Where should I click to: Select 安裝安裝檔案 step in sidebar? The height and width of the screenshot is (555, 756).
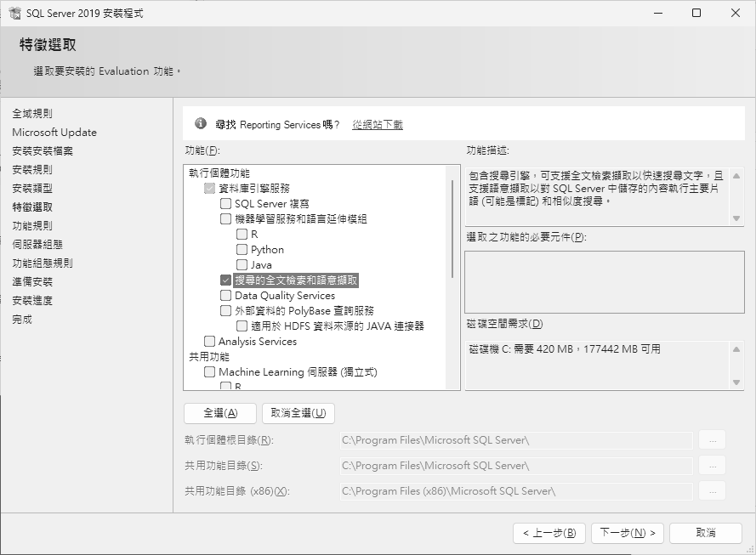43,151
